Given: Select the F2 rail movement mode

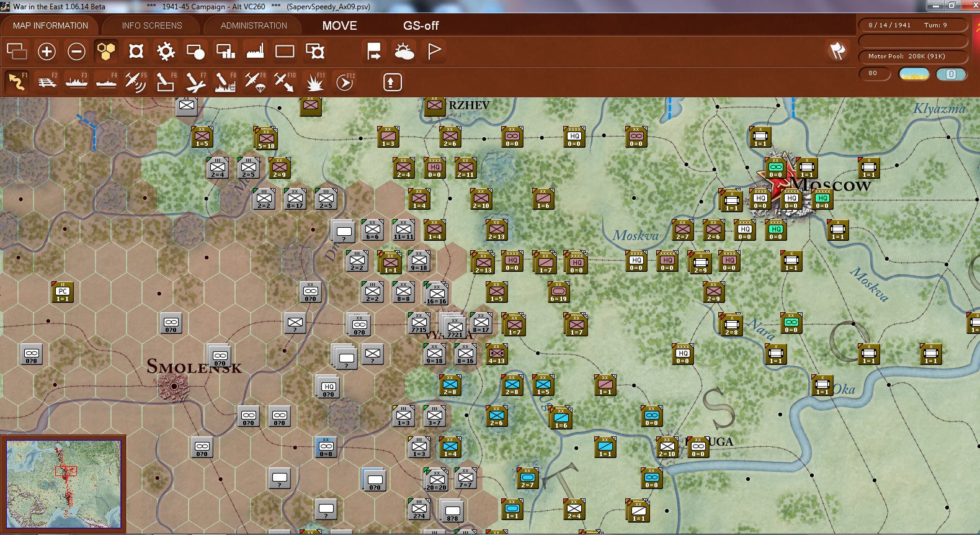Looking at the screenshot, I should (47, 82).
